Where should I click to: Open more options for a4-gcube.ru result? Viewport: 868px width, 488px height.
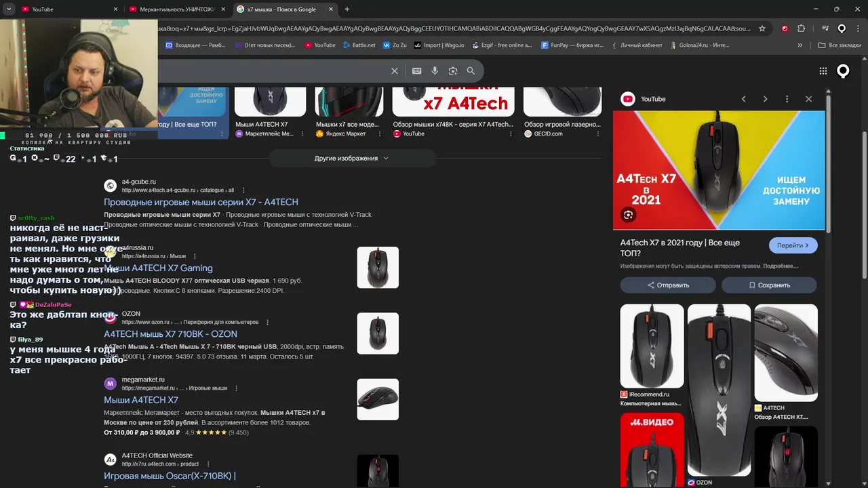(243, 190)
